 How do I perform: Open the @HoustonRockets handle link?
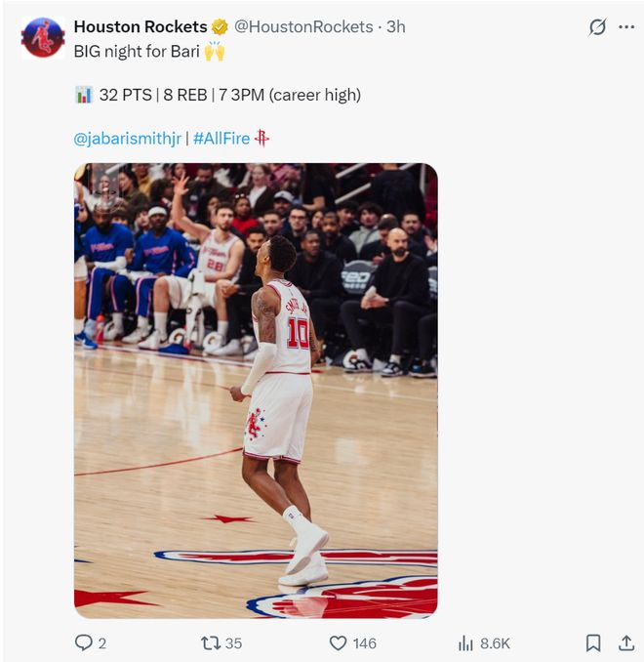(303, 26)
